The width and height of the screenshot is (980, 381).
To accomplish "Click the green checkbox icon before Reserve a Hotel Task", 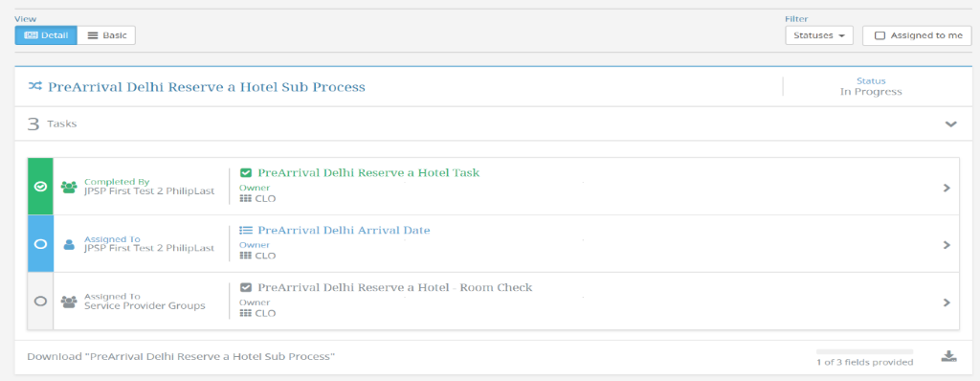I will click(246, 172).
